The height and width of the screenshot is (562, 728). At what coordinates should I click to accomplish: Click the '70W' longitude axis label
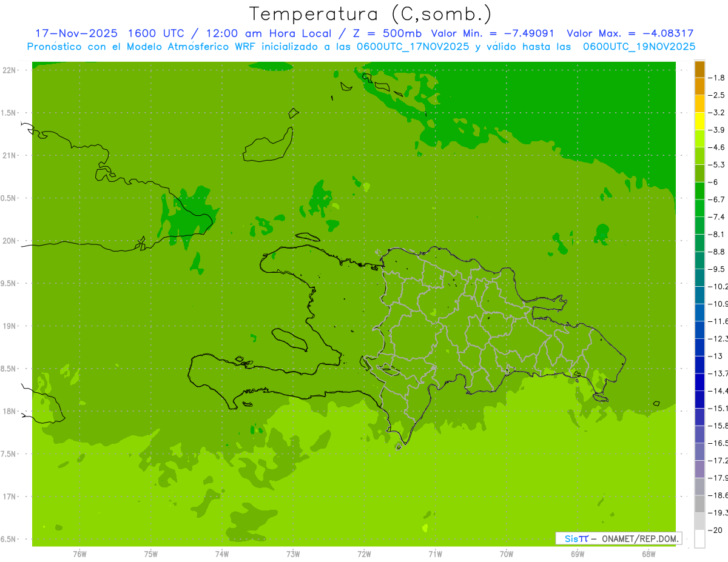pyautogui.click(x=507, y=554)
